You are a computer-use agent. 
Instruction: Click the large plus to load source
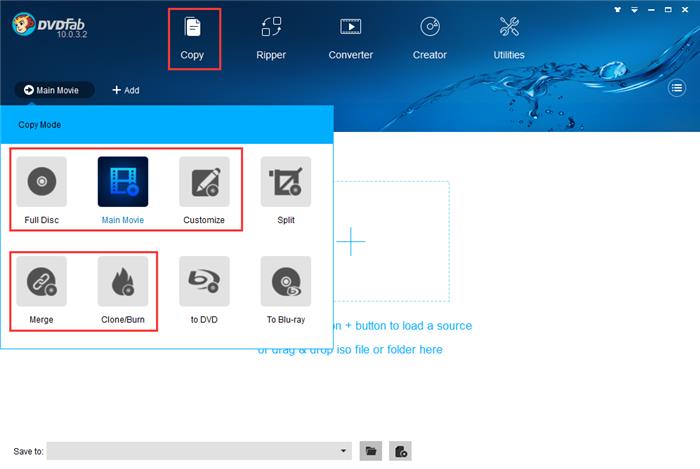351,241
